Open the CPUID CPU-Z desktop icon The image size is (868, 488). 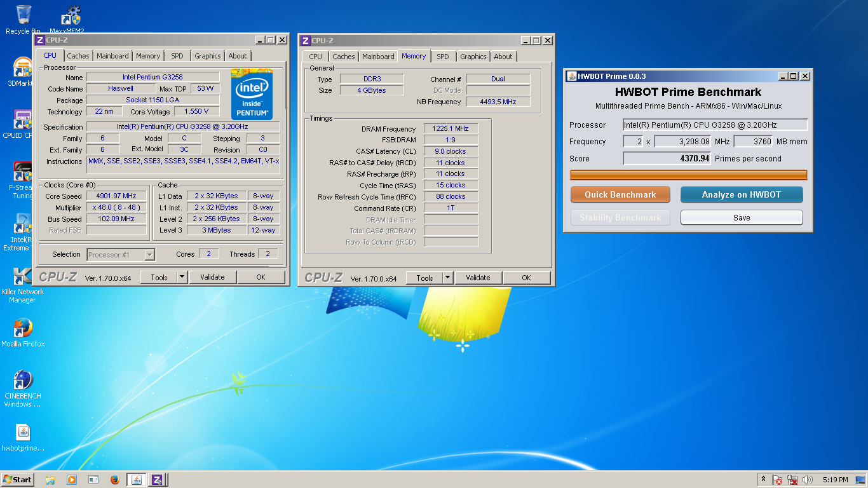tap(23, 125)
